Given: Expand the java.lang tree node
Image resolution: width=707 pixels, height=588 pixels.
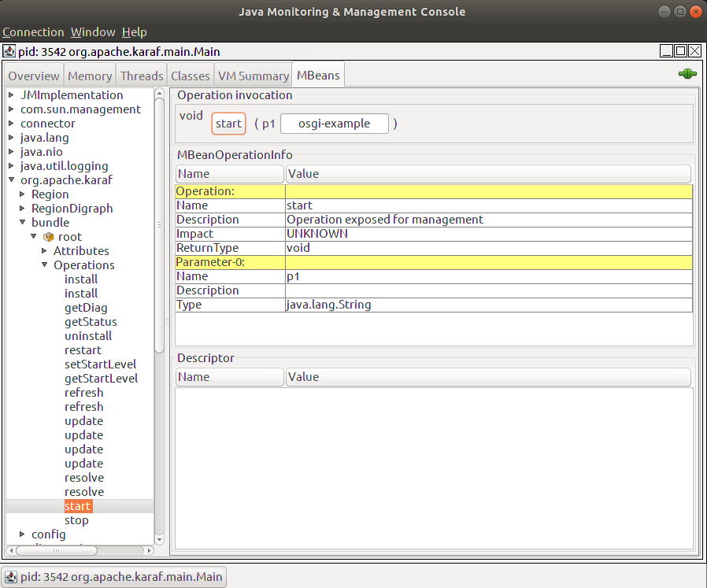Looking at the screenshot, I should [x=11, y=138].
